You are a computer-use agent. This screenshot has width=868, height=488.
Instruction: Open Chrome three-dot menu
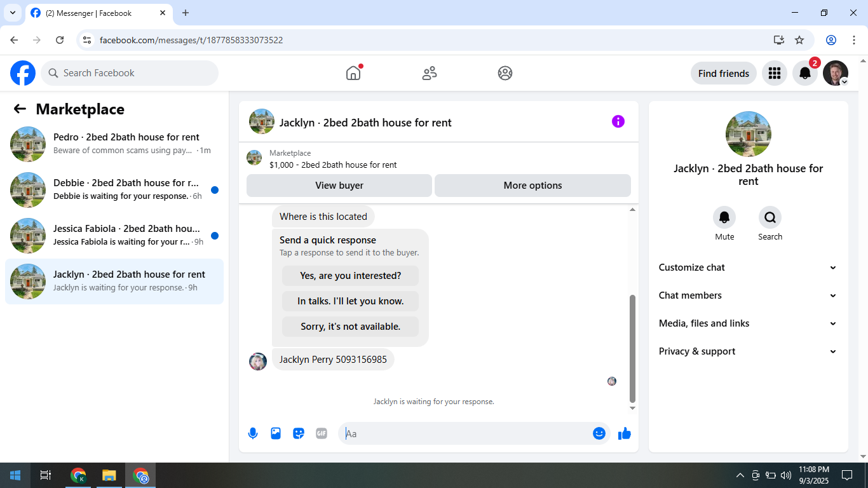[x=854, y=40]
